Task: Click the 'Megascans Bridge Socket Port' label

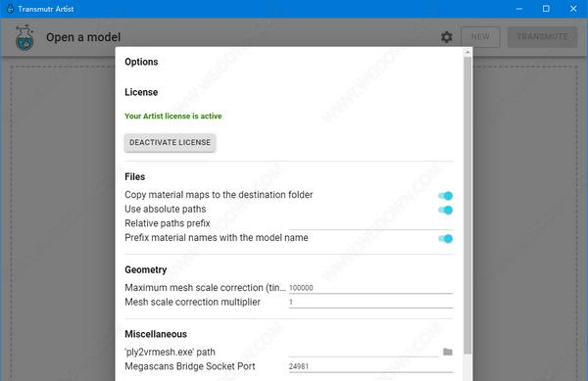Action: tap(190, 366)
